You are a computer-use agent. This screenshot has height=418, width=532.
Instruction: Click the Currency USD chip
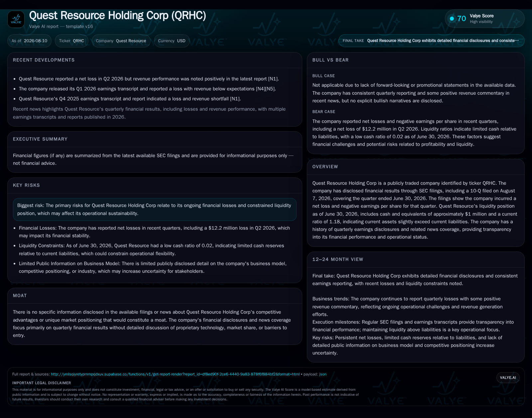172,41
